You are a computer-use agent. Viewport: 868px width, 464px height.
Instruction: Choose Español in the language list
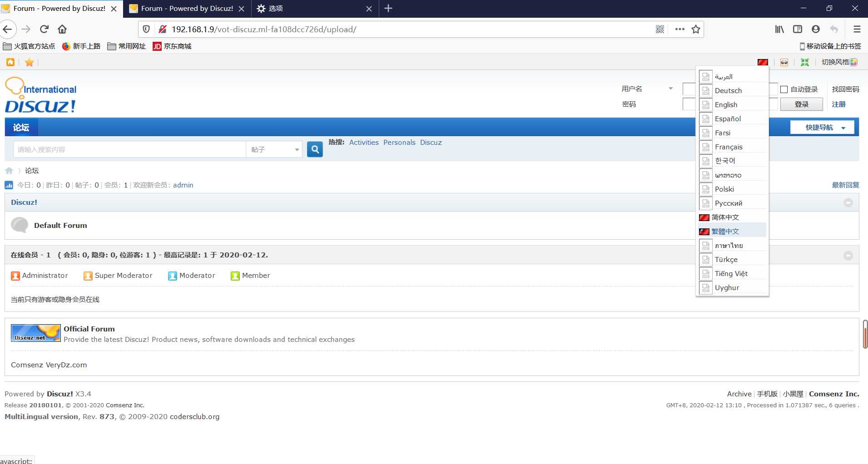(732, 118)
